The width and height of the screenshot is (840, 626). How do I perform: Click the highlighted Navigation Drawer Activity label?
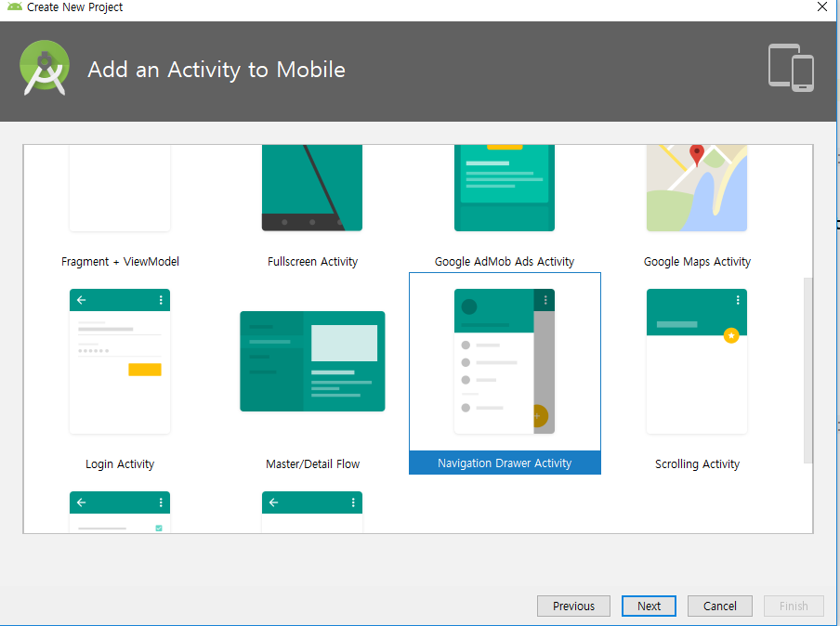tap(505, 463)
